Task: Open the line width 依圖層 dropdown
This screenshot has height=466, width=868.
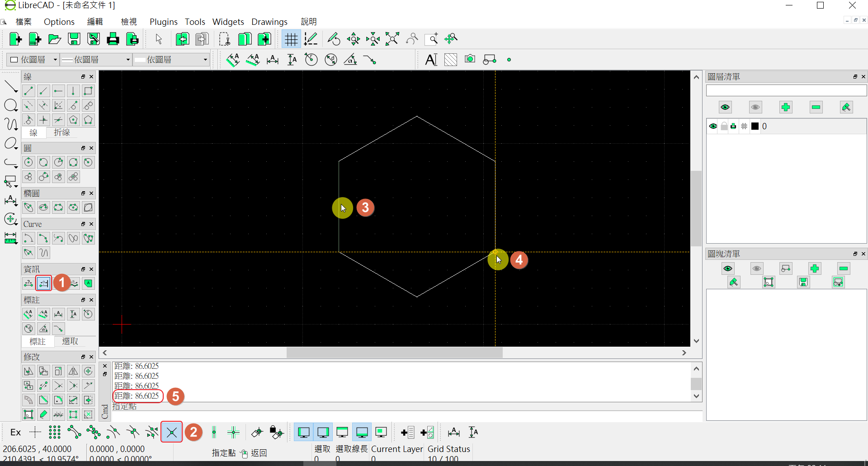Action: click(x=96, y=60)
